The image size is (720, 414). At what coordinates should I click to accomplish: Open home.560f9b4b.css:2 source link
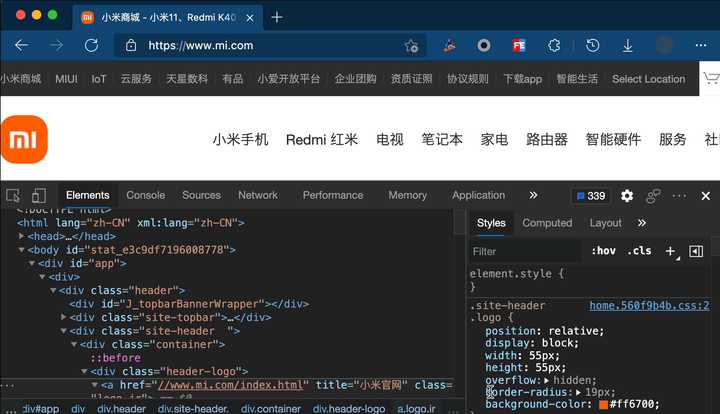tap(649, 306)
